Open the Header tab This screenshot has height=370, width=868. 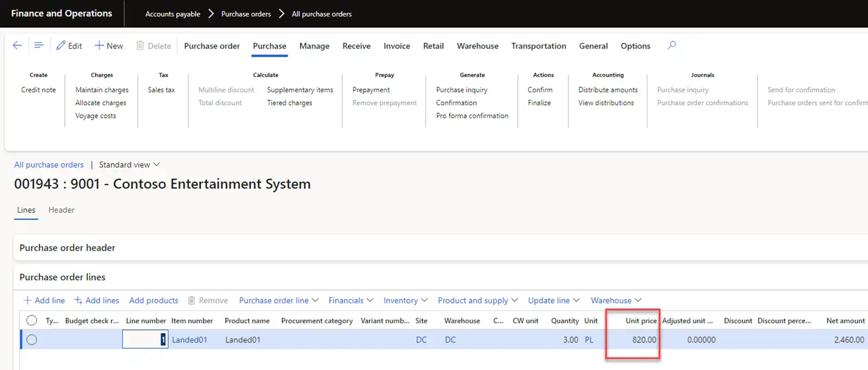click(x=61, y=210)
